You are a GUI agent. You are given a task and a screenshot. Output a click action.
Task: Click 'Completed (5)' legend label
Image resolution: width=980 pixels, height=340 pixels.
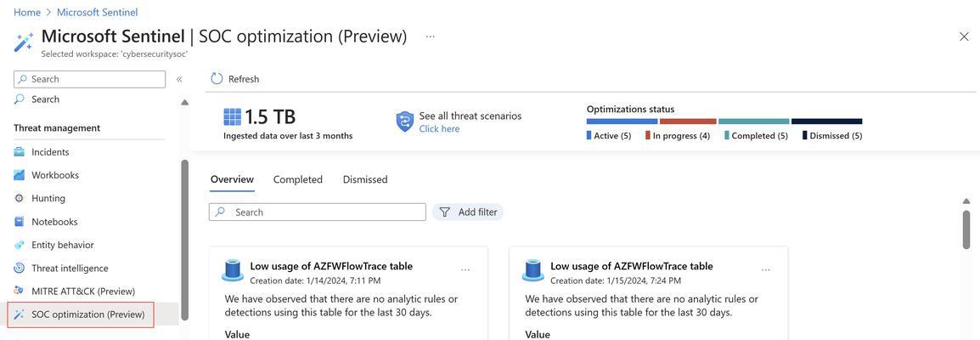point(759,136)
